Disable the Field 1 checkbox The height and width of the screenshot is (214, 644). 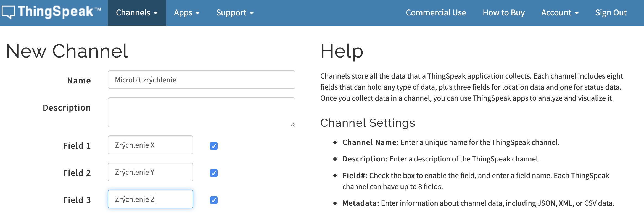[x=213, y=146]
